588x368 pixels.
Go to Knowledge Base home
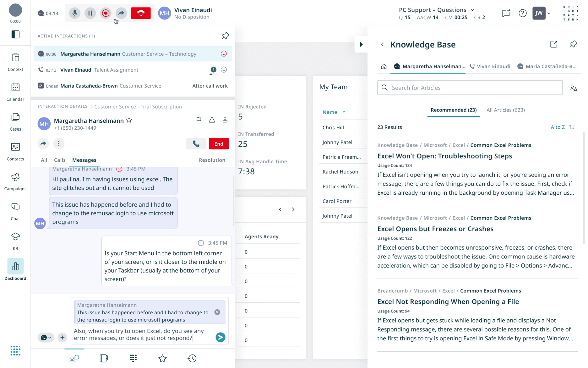click(384, 66)
